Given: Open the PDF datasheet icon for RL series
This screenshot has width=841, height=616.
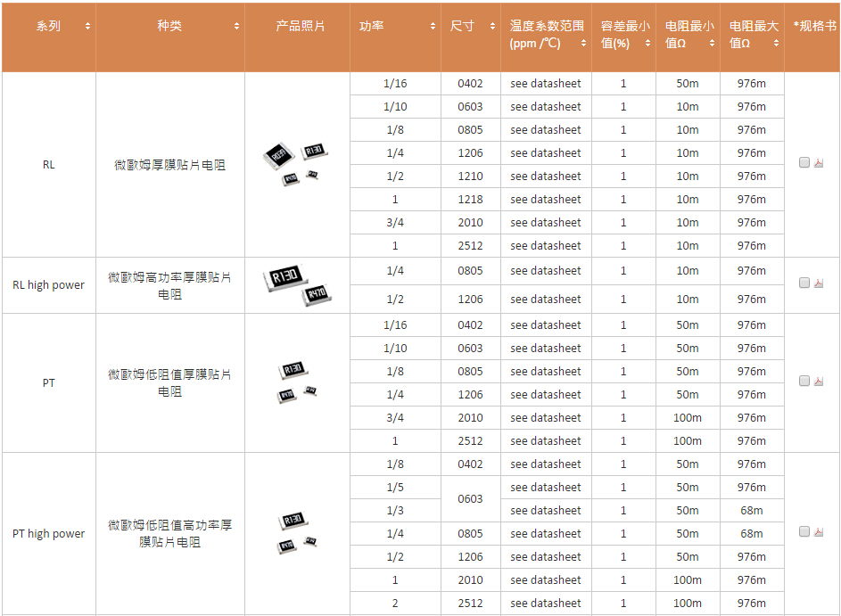Looking at the screenshot, I should point(819,163).
